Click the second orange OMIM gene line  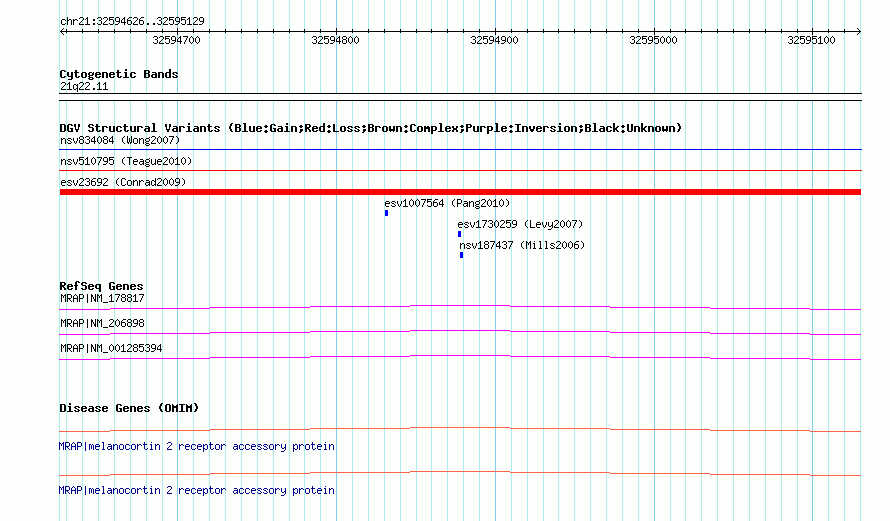pos(460,473)
